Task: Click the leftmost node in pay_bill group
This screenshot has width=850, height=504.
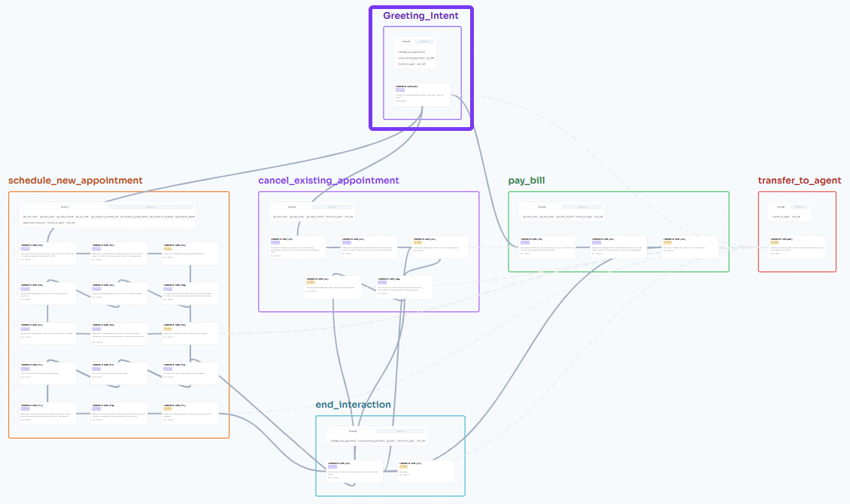Action: point(548,247)
